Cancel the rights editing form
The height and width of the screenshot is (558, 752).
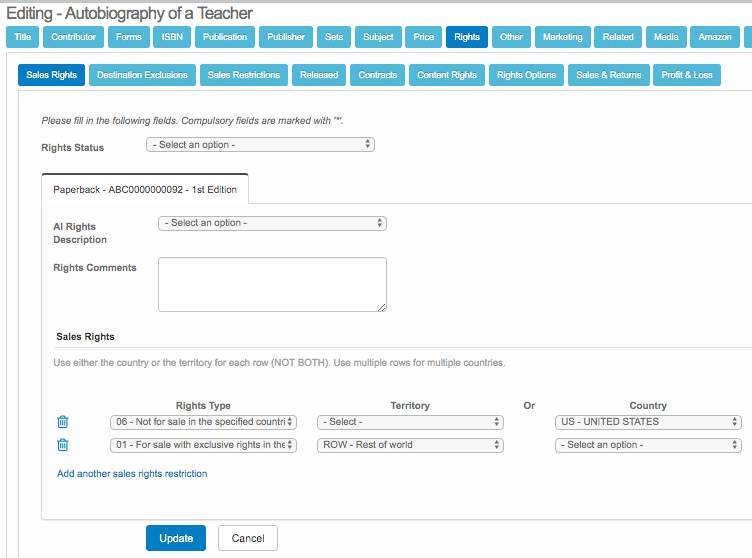(x=248, y=538)
